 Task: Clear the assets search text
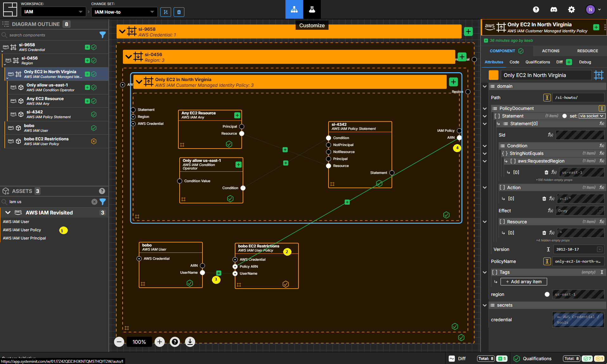point(94,201)
